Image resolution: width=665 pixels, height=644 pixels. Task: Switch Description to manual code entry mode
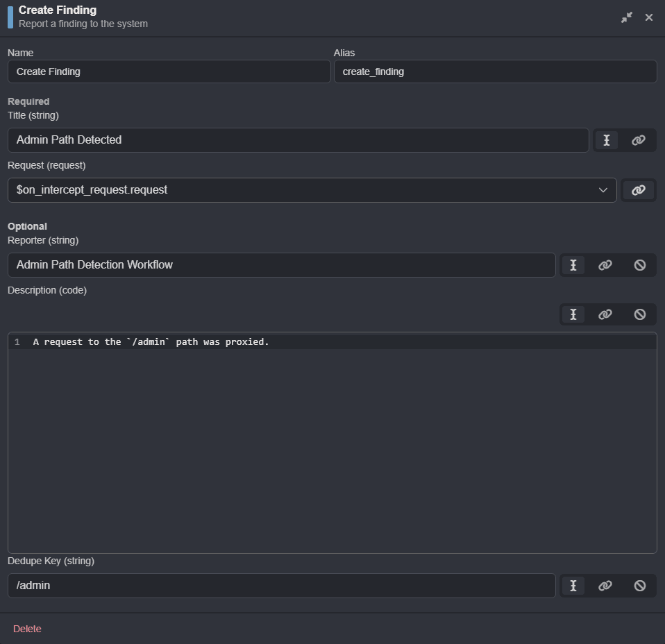point(573,314)
